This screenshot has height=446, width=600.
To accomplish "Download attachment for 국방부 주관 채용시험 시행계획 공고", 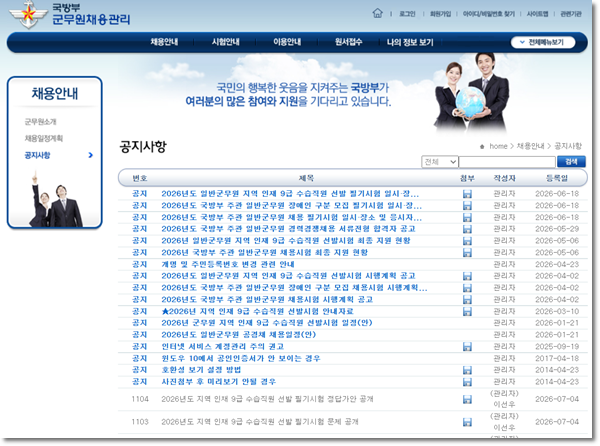I will [467, 300].
